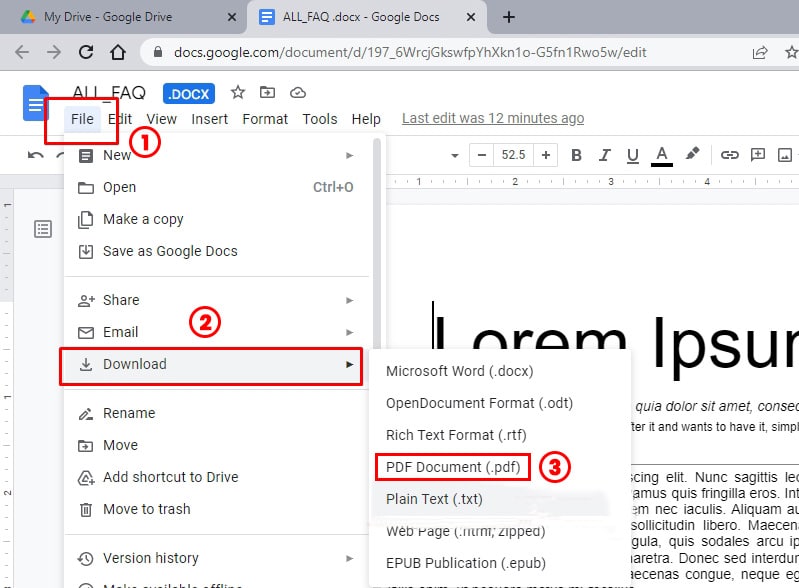This screenshot has width=799, height=588.
Task: Choose PDF Document (.pdf) download option
Action: 453,467
